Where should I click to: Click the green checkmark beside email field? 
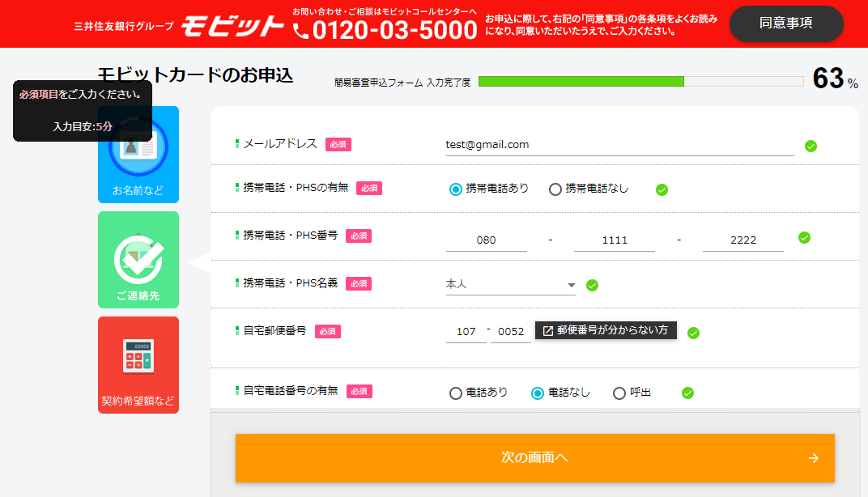(x=811, y=147)
